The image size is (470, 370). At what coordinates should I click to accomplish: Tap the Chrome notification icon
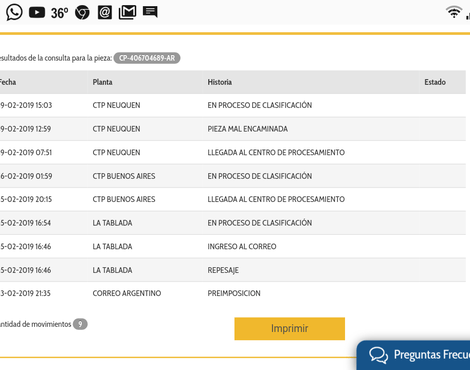coord(82,13)
